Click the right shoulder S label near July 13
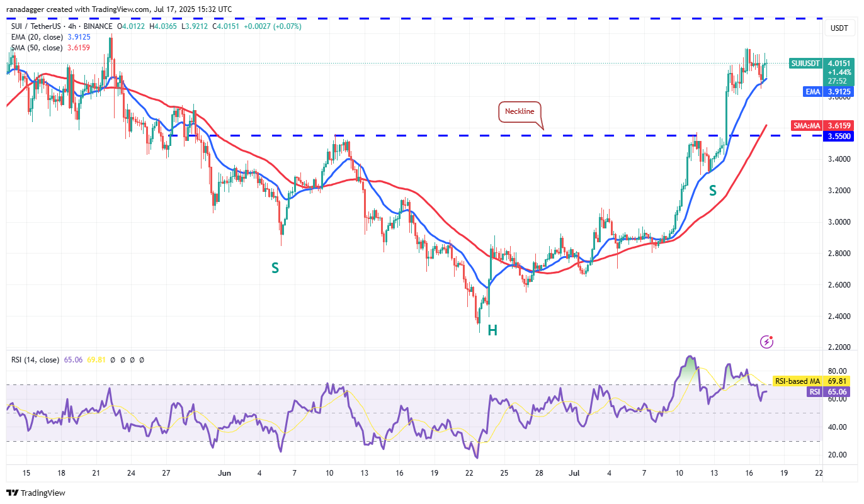This screenshot has width=864, height=504. [713, 190]
